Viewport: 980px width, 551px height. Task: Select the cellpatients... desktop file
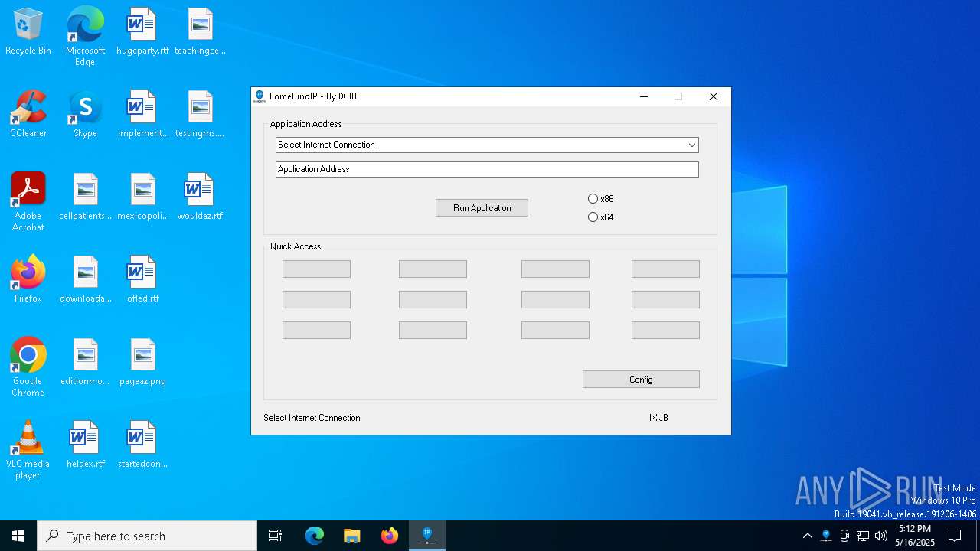(85, 197)
